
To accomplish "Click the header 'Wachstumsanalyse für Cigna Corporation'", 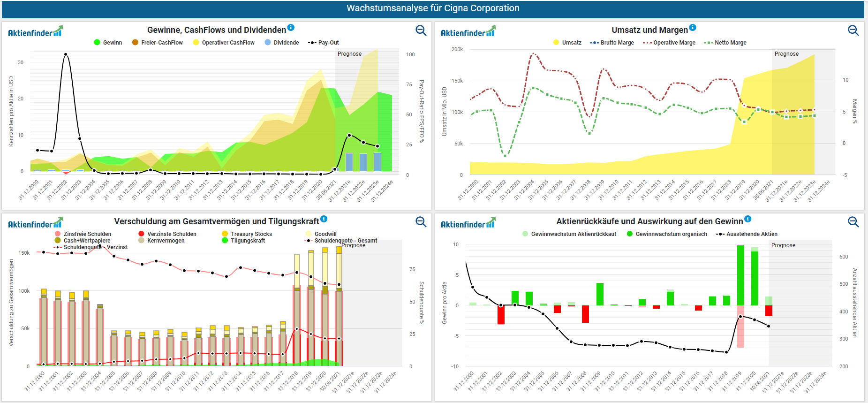I will 433,8.
